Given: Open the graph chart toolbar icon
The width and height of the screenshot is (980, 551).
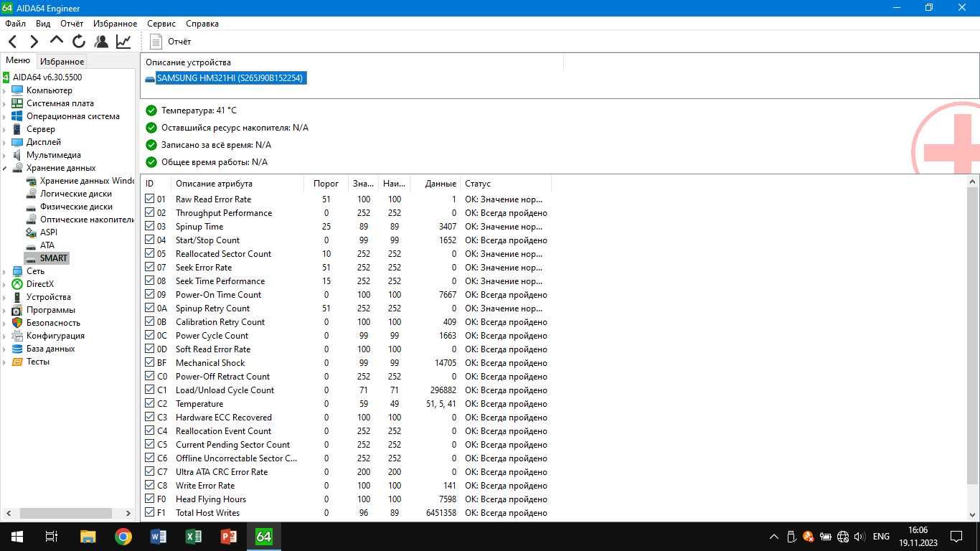Looking at the screenshot, I should click(x=123, y=42).
